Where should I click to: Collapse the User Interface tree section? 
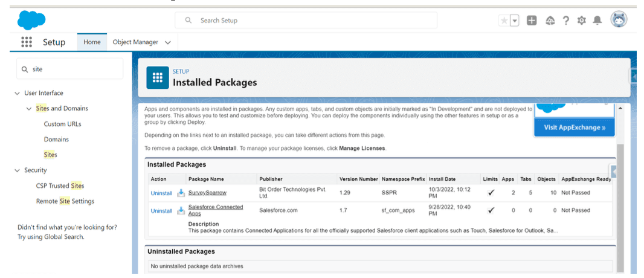coord(17,93)
